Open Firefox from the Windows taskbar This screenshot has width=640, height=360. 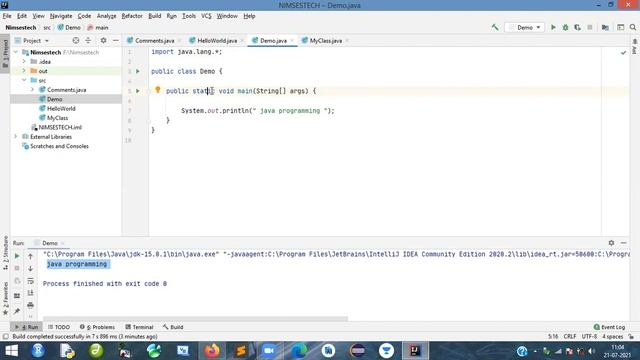(212, 351)
